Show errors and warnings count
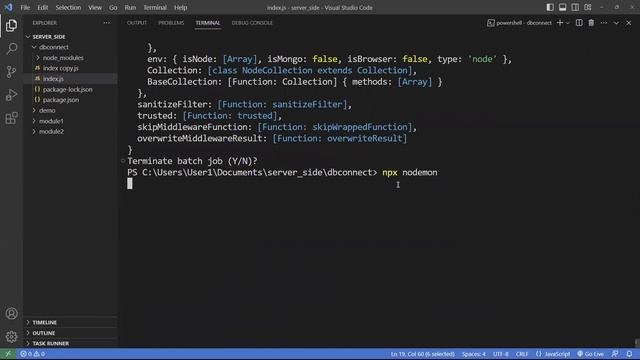This screenshot has height=360, width=640. pos(33,354)
